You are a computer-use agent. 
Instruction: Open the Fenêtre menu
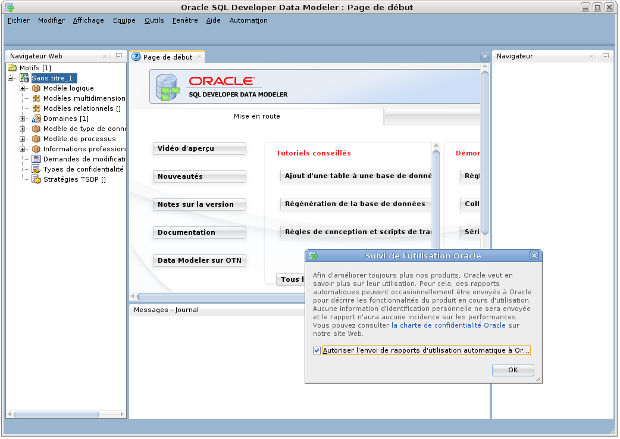tap(185, 21)
